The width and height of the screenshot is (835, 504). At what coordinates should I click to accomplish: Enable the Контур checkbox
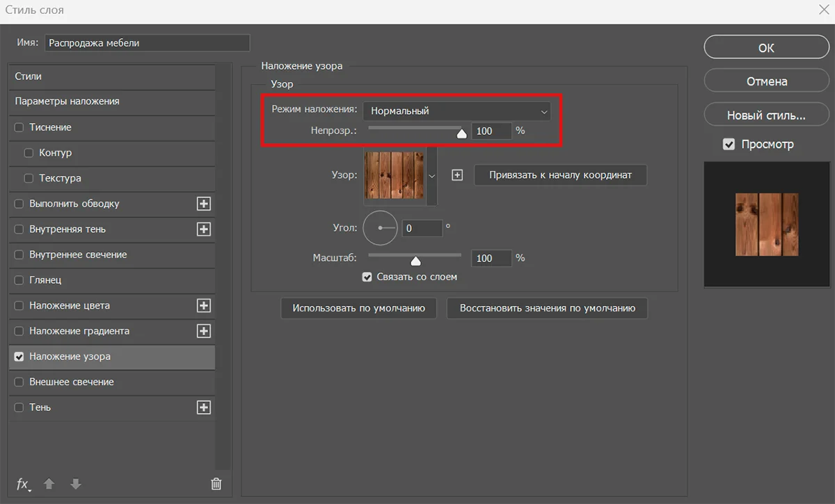tap(29, 153)
